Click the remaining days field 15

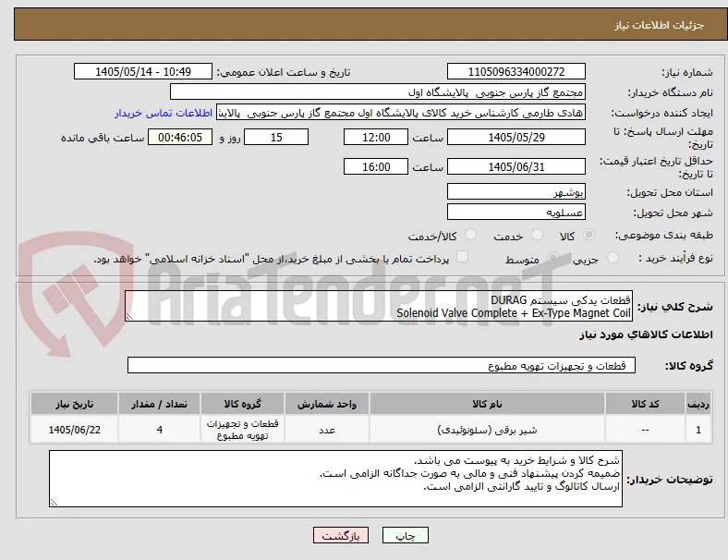tap(276, 138)
